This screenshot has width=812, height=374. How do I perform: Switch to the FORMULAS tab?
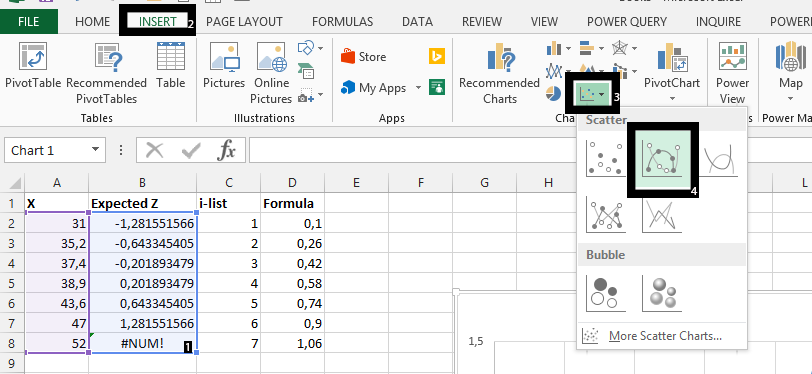click(x=342, y=22)
